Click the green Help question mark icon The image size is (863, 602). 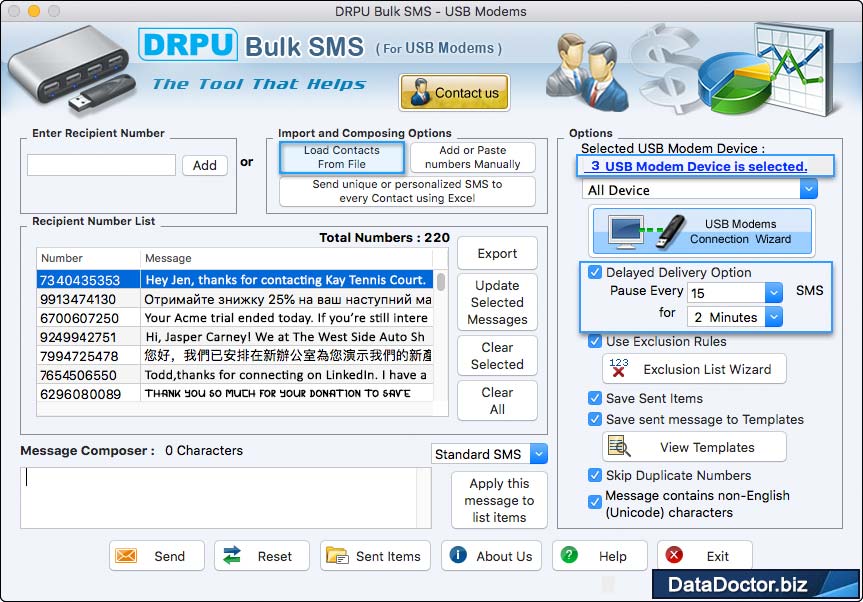click(x=569, y=555)
